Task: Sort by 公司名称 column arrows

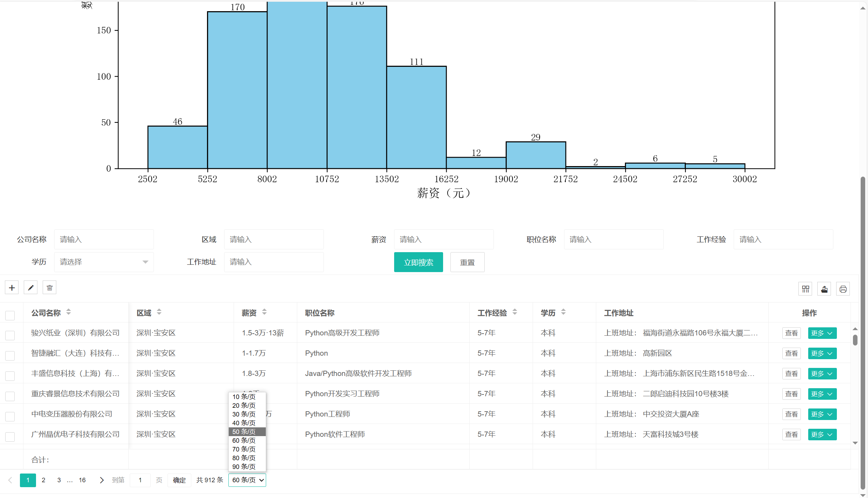Action: (x=69, y=312)
